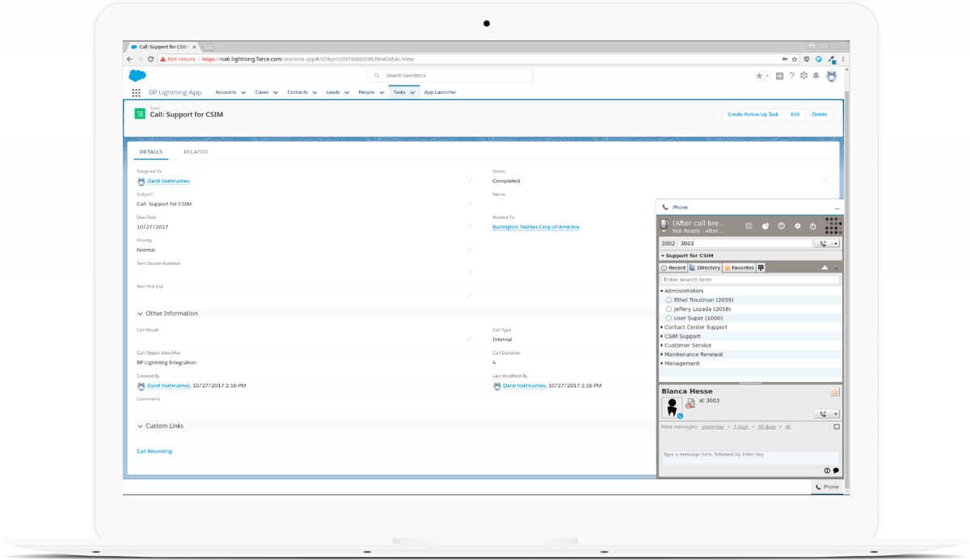Open the Chrome three-dot menu
This screenshot has height=560, width=970.
844,59
